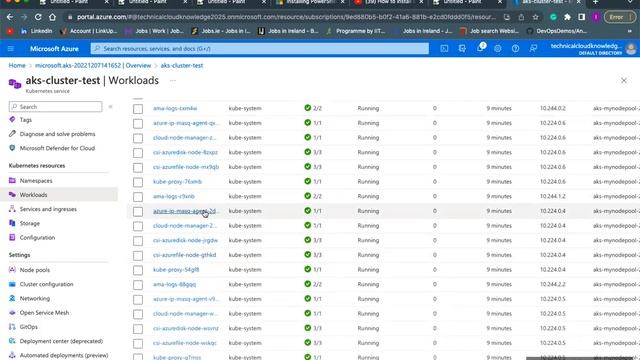Open the LinkedIn bookmark

coord(36,31)
